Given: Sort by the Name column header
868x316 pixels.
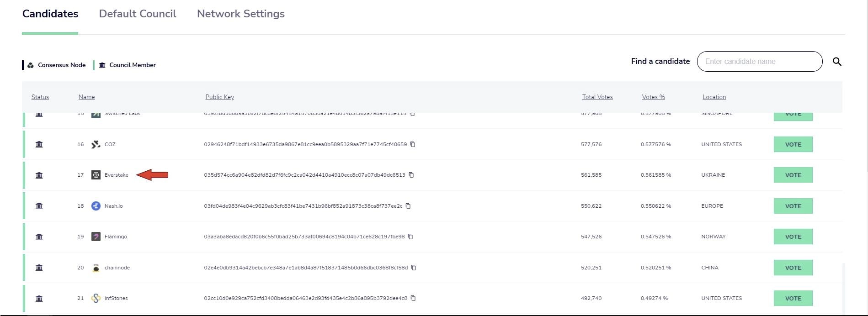Looking at the screenshot, I should click(x=86, y=97).
